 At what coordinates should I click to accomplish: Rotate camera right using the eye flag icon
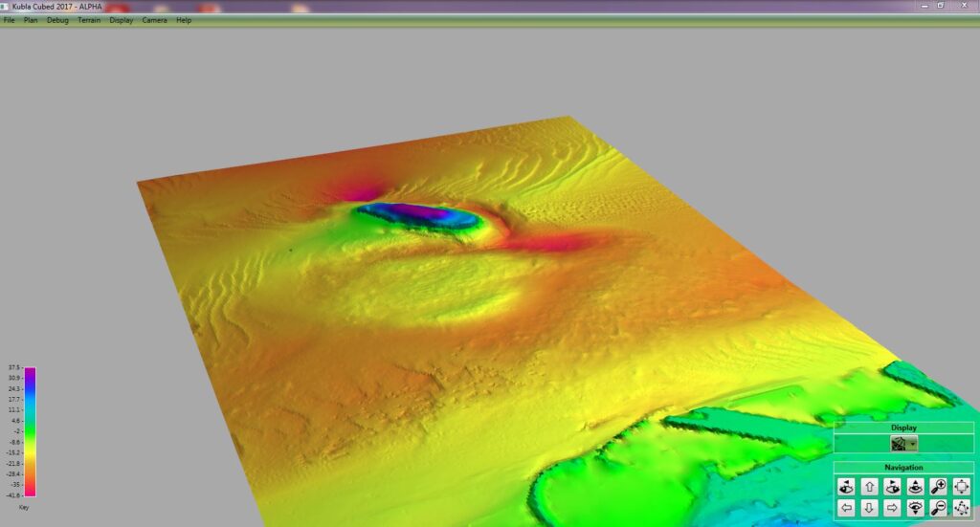point(892,486)
